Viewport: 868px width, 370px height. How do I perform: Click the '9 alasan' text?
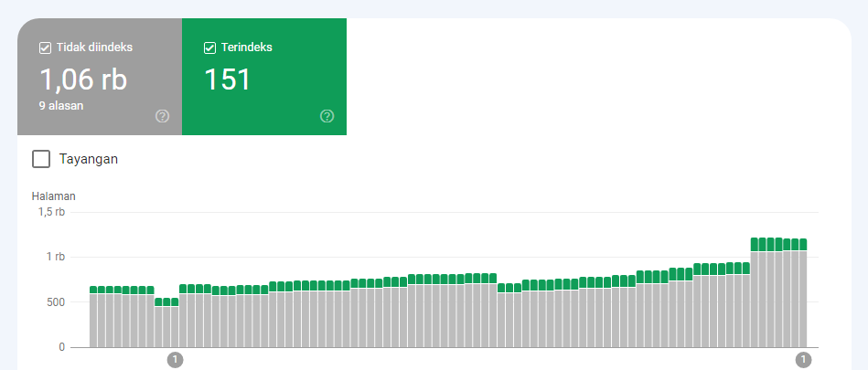[61, 106]
